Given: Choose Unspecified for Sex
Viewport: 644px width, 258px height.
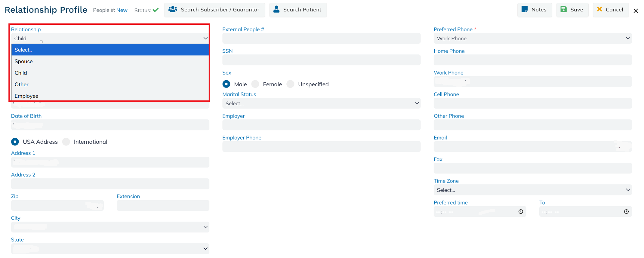Looking at the screenshot, I should 291,84.
